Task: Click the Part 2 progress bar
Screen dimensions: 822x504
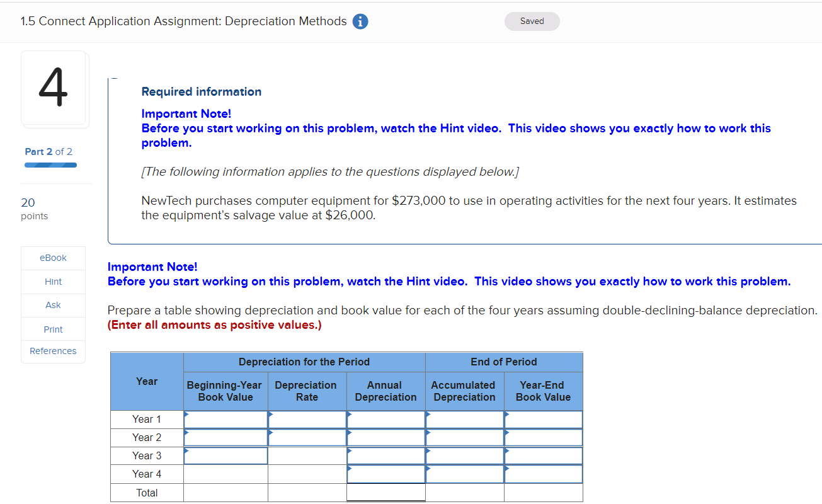Action: [x=50, y=164]
